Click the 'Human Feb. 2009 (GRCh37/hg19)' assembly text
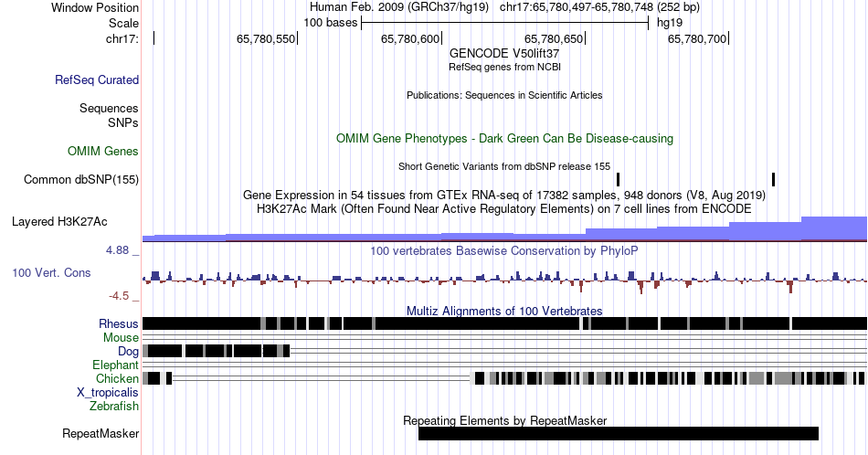 pyautogui.click(x=399, y=7)
